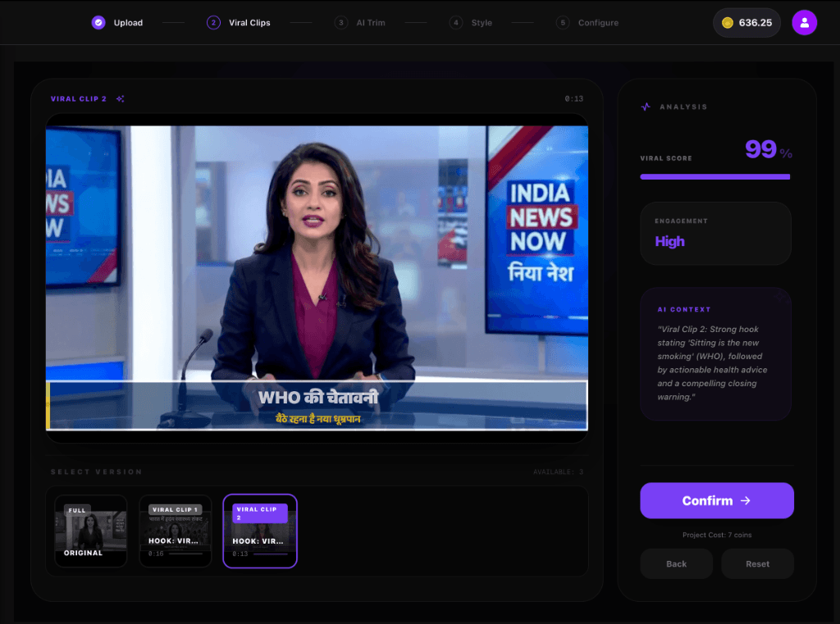This screenshot has width=840, height=624.
Task: Click the viral score progress bar
Action: [x=714, y=177]
